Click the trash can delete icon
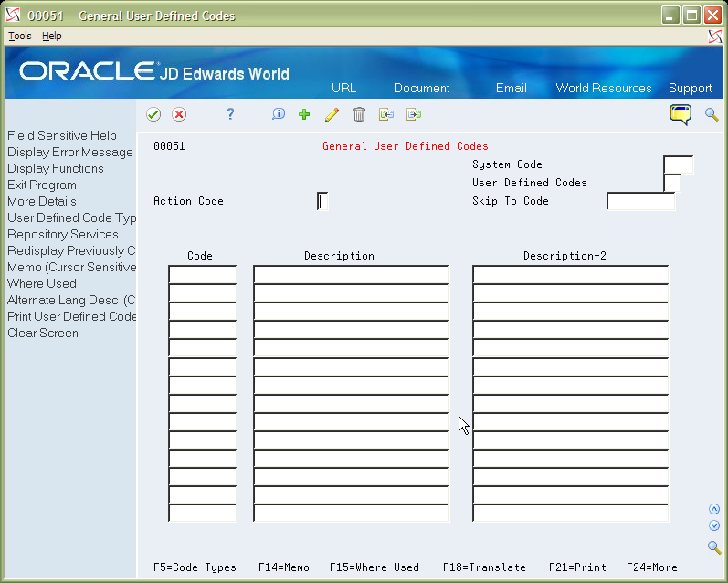 pyautogui.click(x=359, y=114)
